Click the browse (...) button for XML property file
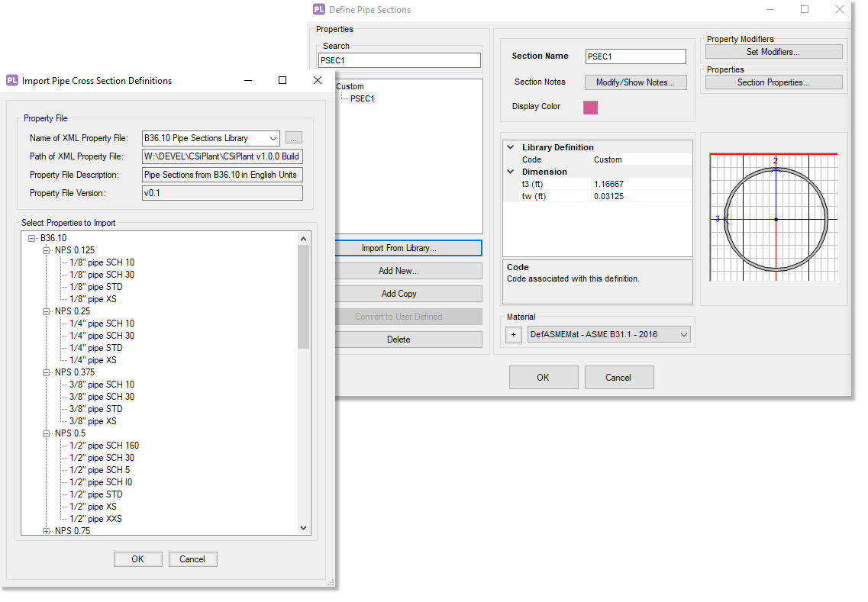The height and width of the screenshot is (602, 868). click(294, 138)
